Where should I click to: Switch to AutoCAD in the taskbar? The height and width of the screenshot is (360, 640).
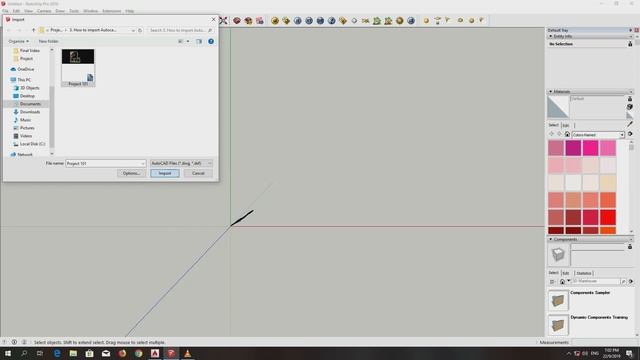(x=155, y=353)
